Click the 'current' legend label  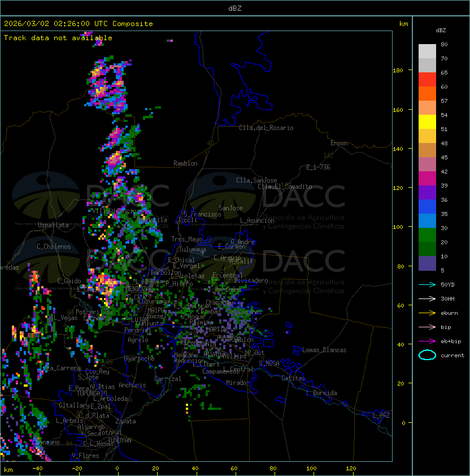tap(452, 356)
